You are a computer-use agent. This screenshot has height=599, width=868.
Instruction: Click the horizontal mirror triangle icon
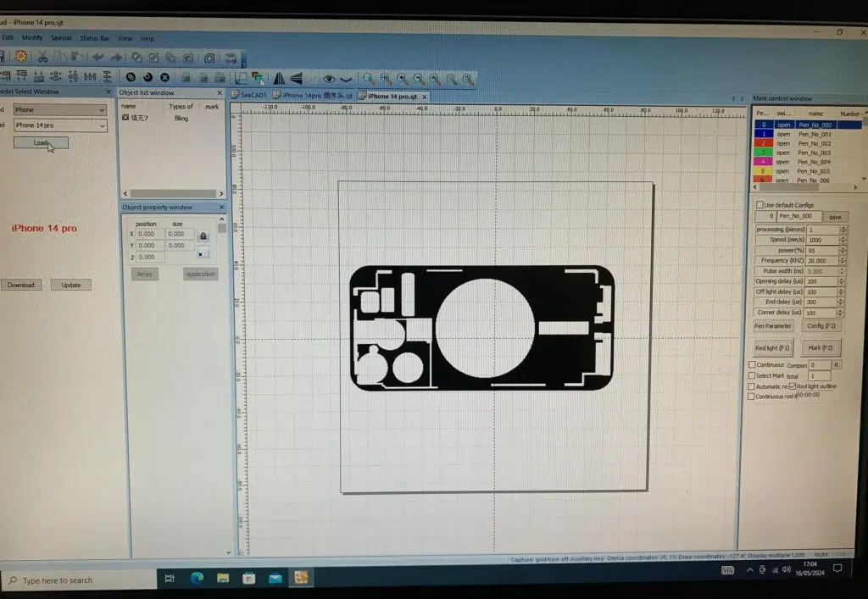point(279,79)
